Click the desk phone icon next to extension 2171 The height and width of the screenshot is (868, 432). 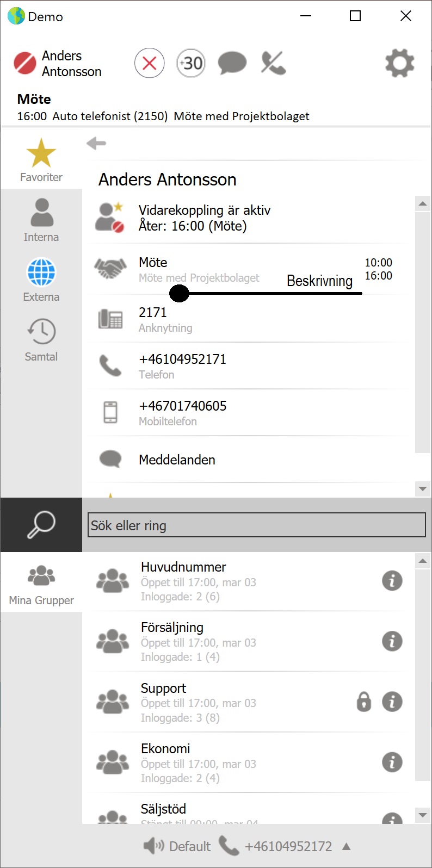point(110,319)
